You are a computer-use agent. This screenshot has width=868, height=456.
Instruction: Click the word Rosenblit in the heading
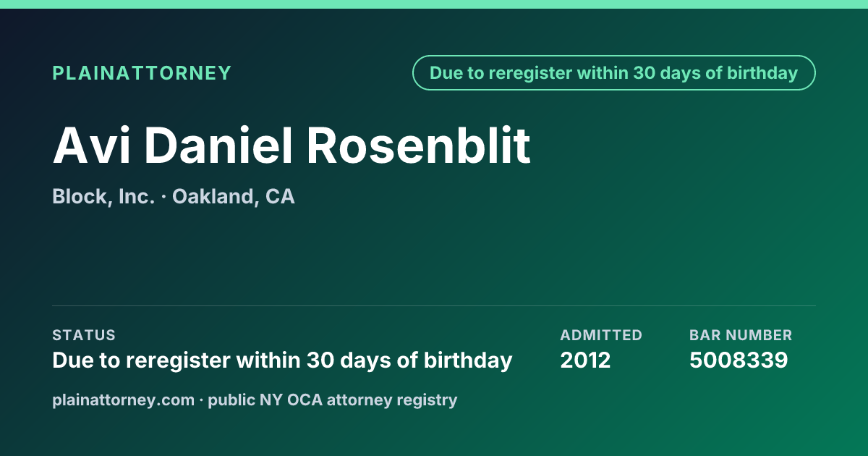tap(420, 145)
